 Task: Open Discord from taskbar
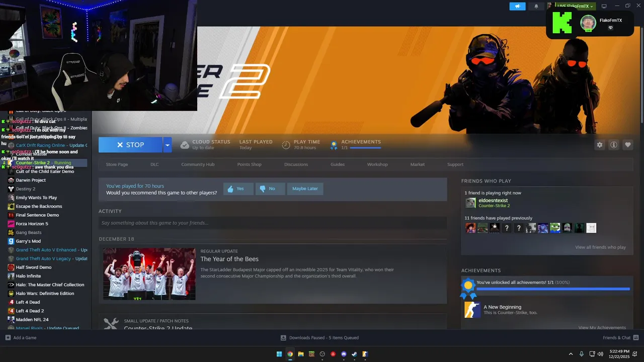tap(344, 354)
